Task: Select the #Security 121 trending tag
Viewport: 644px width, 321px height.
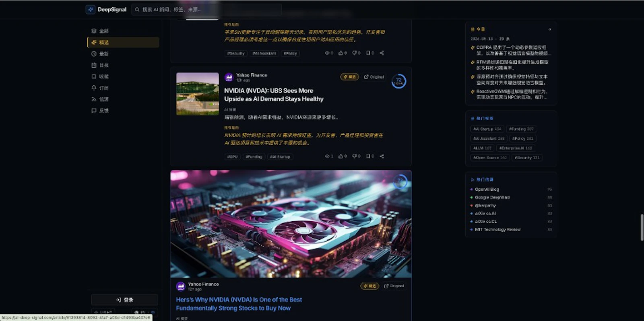Action: pyautogui.click(x=527, y=158)
